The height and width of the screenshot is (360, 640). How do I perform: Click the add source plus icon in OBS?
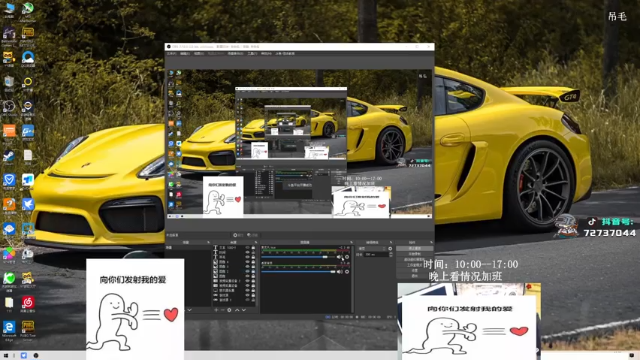coord(216,310)
